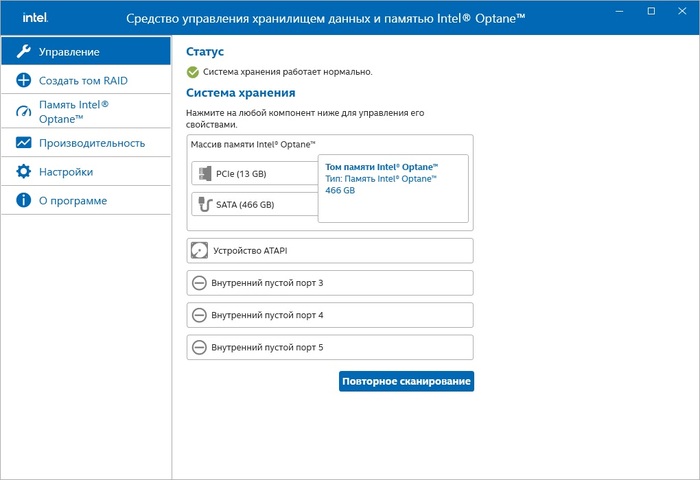Open the Настройки menu section
Viewport: 700px width, 480px height.
[x=66, y=172]
